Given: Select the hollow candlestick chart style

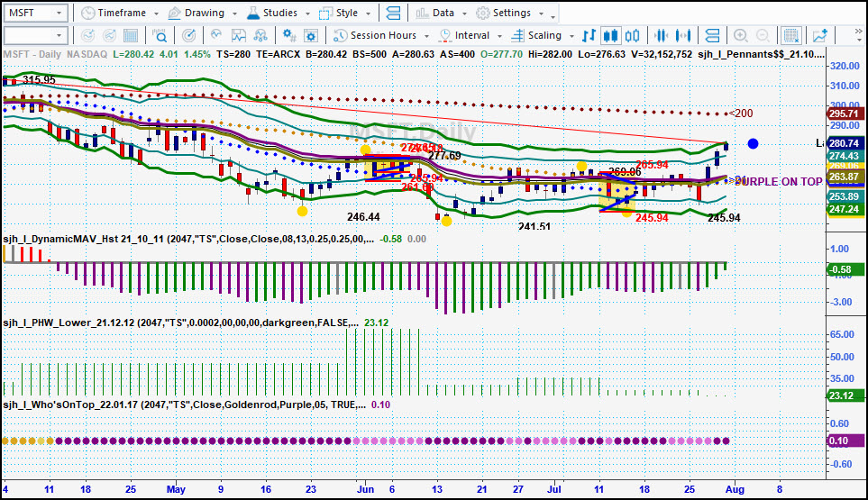Looking at the screenshot, I should point(632,35).
